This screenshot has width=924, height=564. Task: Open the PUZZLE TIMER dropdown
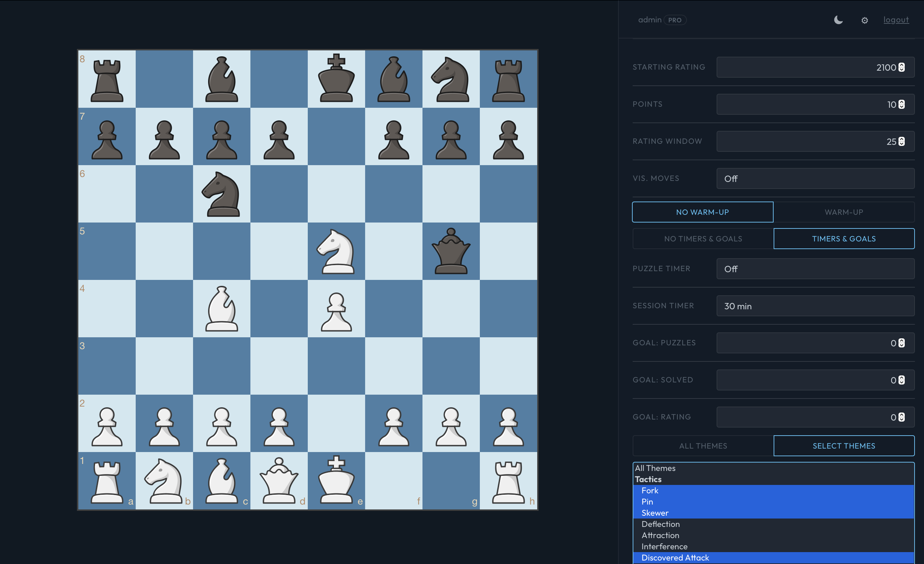(815, 268)
